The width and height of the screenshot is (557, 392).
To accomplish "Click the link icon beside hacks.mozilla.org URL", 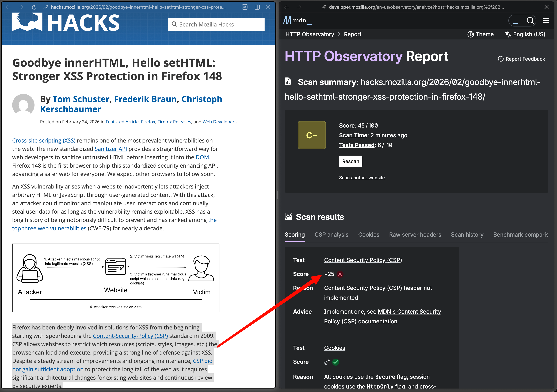I will (x=46, y=7).
